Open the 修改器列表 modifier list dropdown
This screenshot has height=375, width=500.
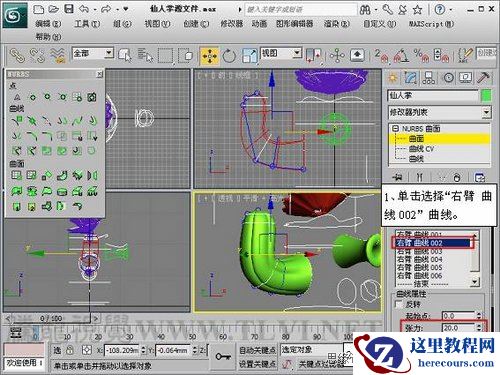pos(486,112)
